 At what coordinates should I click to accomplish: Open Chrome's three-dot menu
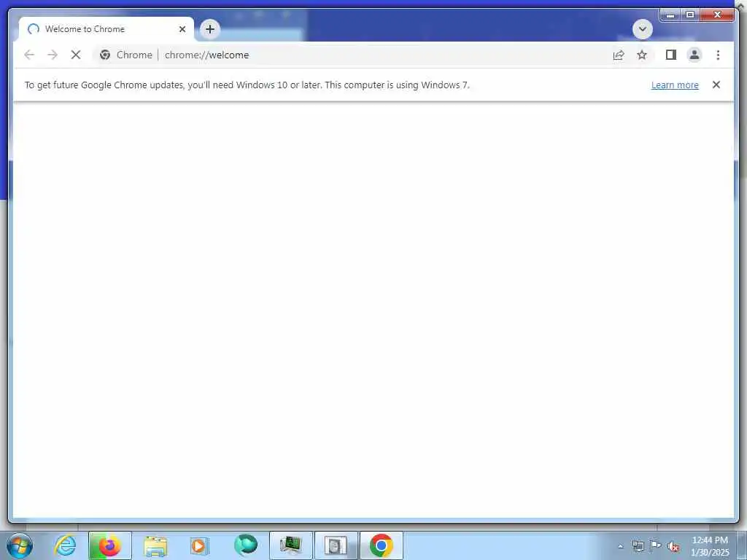click(x=718, y=55)
